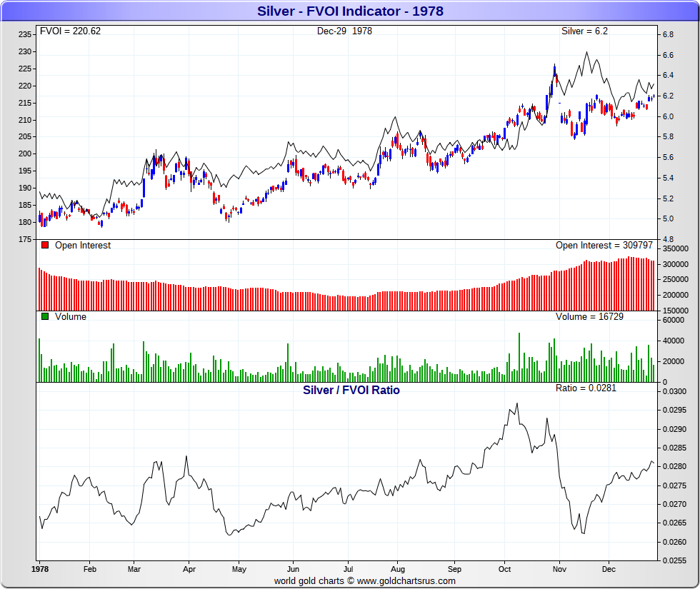The height and width of the screenshot is (589, 700).
Task: Click the early-October ratio line peak
Action: pos(517,404)
